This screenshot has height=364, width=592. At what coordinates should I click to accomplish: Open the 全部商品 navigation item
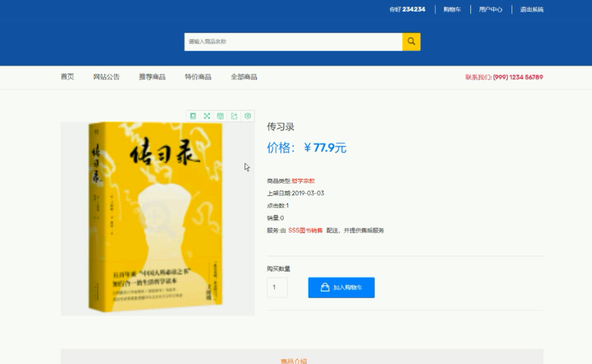244,77
